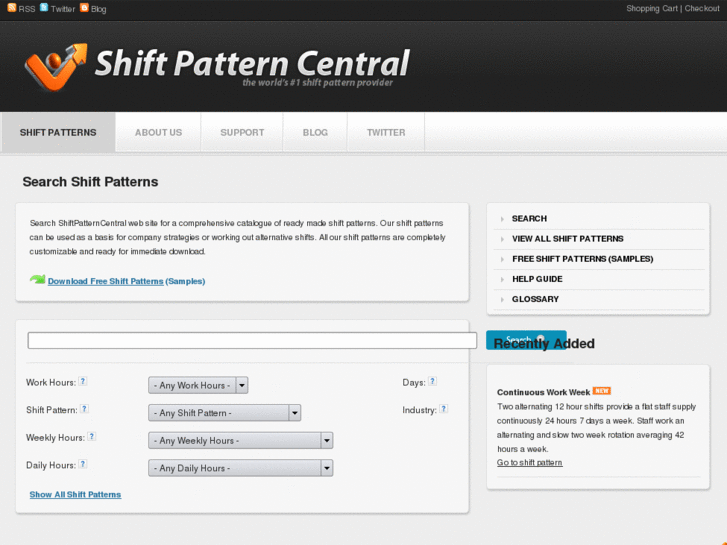The image size is (727, 545).
Task: Click the green download arrow icon
Action: [x=37, y=280]
